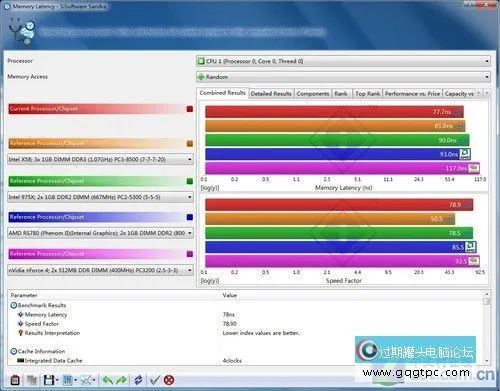This screenshot has height=391, width=500.
Task: Click the floppy disk save icon
Action: tap(49, 380)
